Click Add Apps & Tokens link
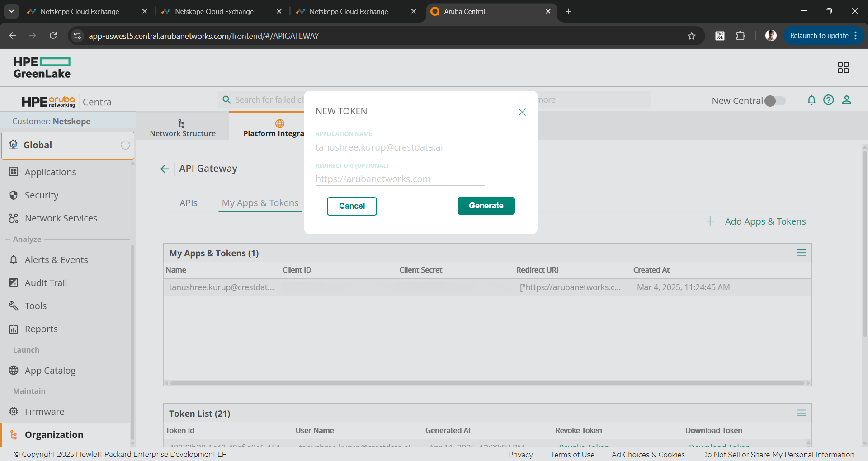 click(765, 221)
